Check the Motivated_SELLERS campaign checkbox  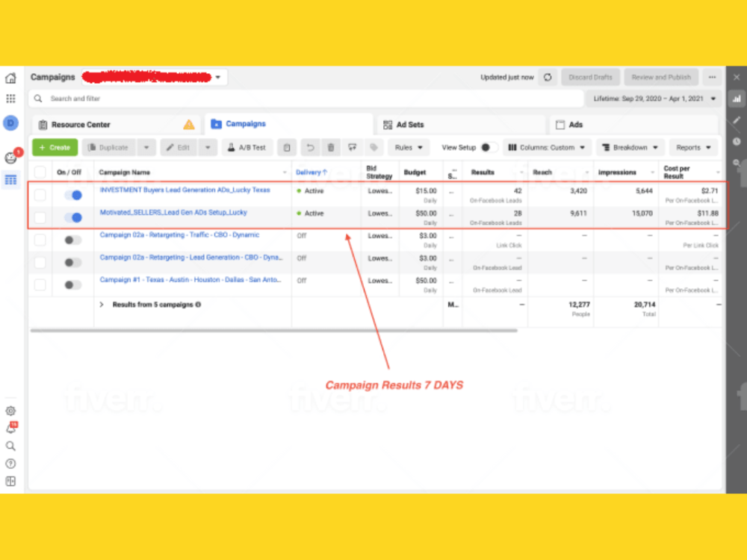(40, 217)
